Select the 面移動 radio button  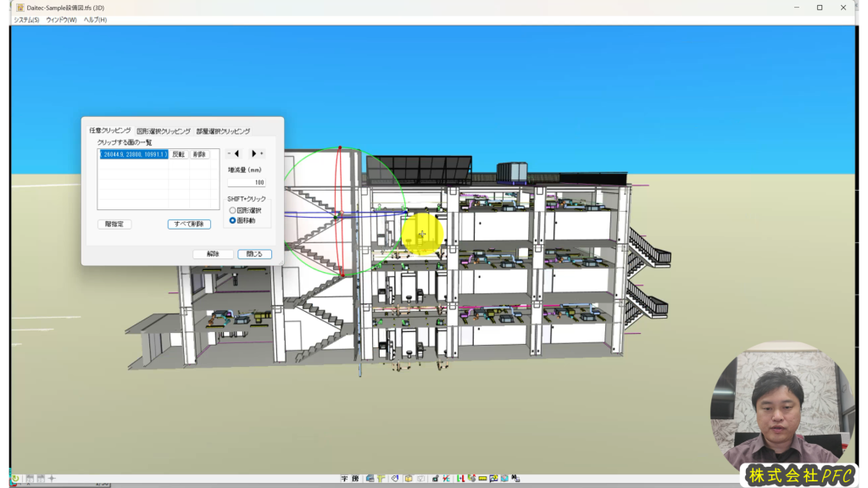[x=233, y=220]
